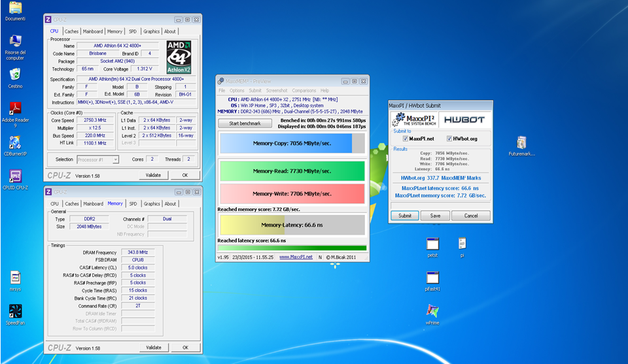Click the HWbot.org 337.7 MaxxMEM² Marks text
The image size is (628, 364).
pos(440,178)
